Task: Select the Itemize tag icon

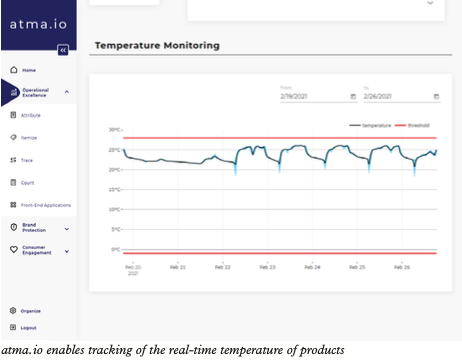Action: (x=13, y=137)
